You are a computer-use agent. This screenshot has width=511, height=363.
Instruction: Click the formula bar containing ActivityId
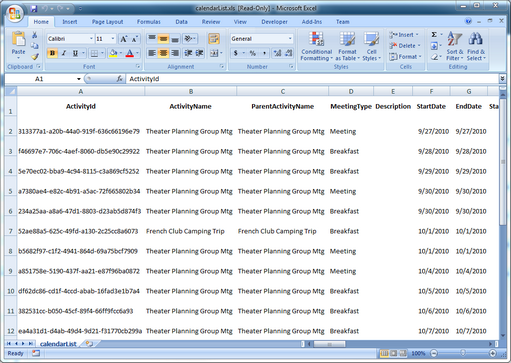coord(312,79)
